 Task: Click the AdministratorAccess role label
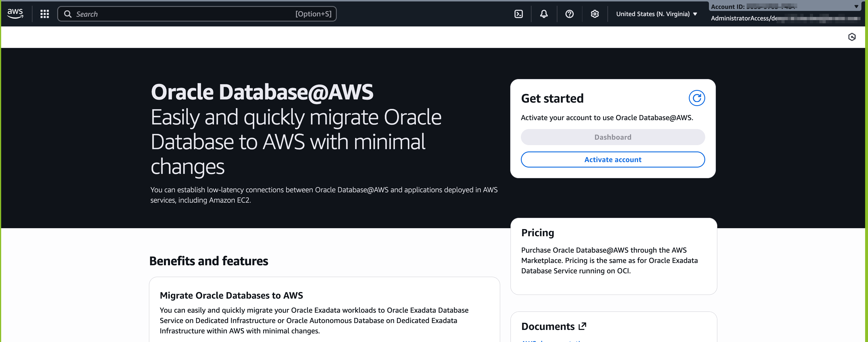tap(743, 18)
